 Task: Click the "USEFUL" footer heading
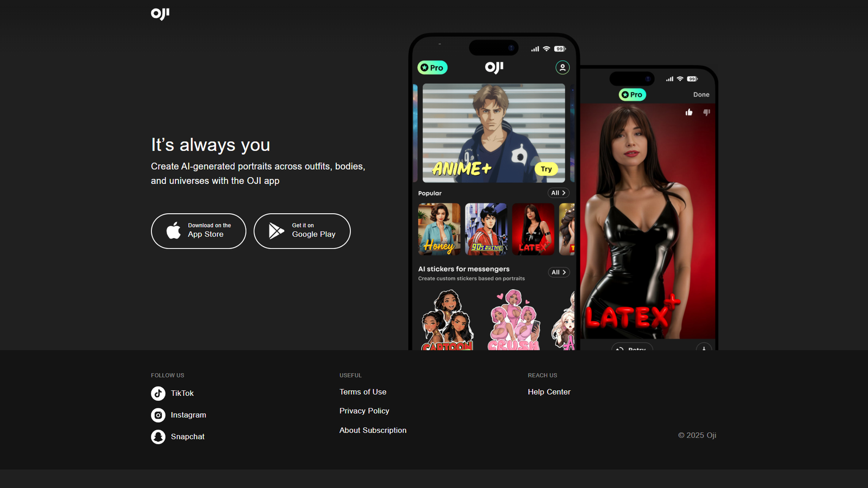tap(350, 375)
